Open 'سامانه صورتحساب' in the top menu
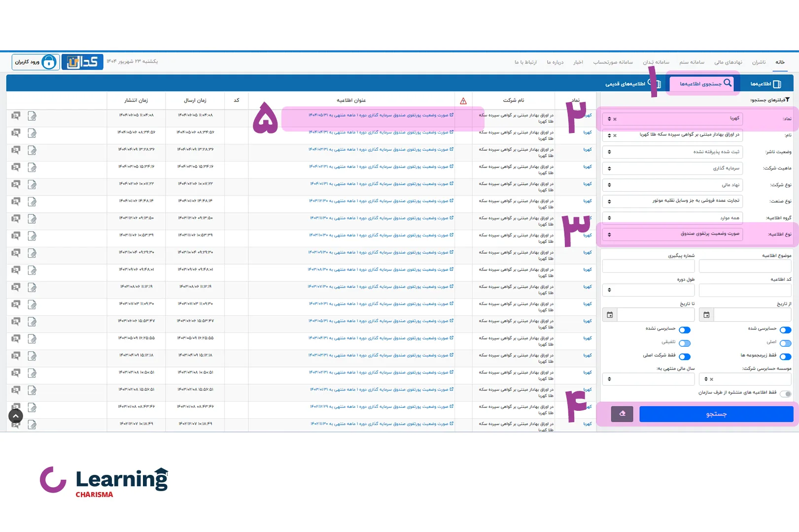This screenshot has width=799, height=532. [613, 62]
